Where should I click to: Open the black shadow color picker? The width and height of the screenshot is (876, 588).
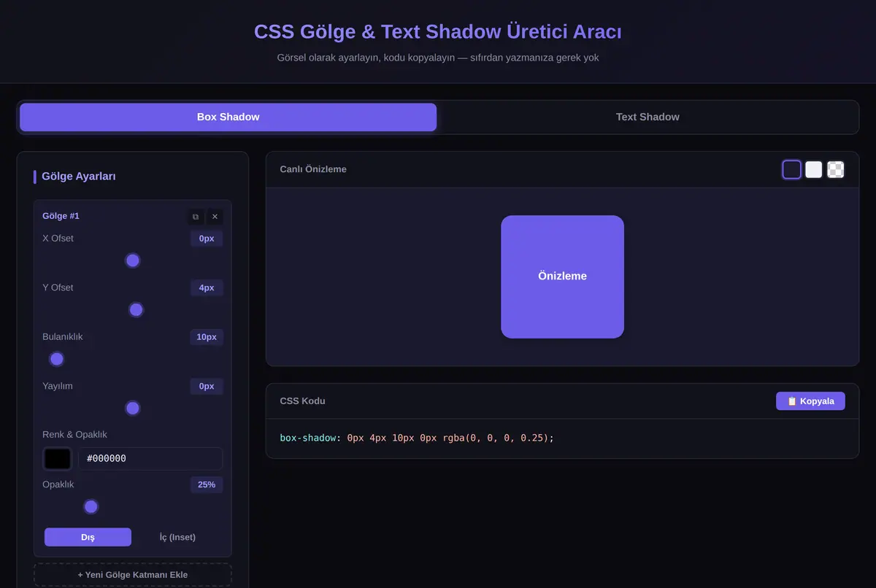tap(58, 459)
